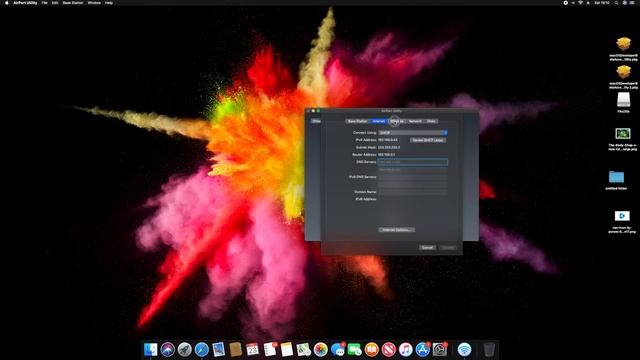Click the Cancel button
This screenshot has width=640, height=360.
[427, 248]
